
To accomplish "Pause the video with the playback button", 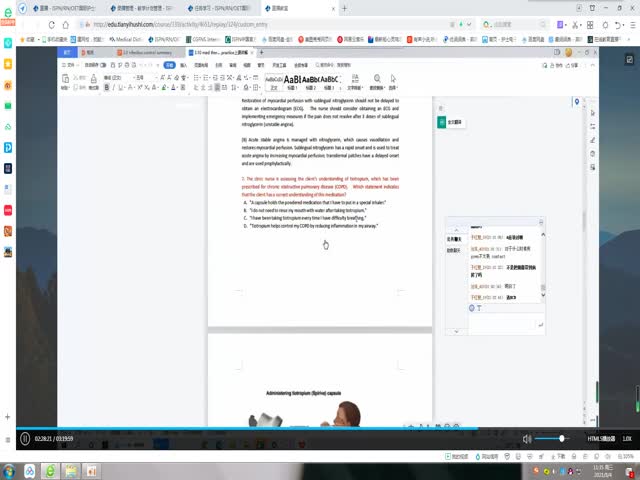I will pos(24,438).
